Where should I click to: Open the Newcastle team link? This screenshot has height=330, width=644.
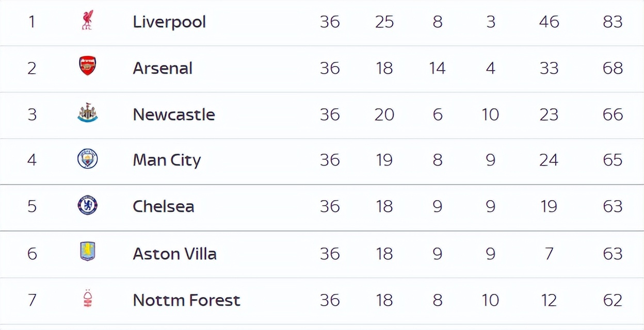(x=174, y=114)
